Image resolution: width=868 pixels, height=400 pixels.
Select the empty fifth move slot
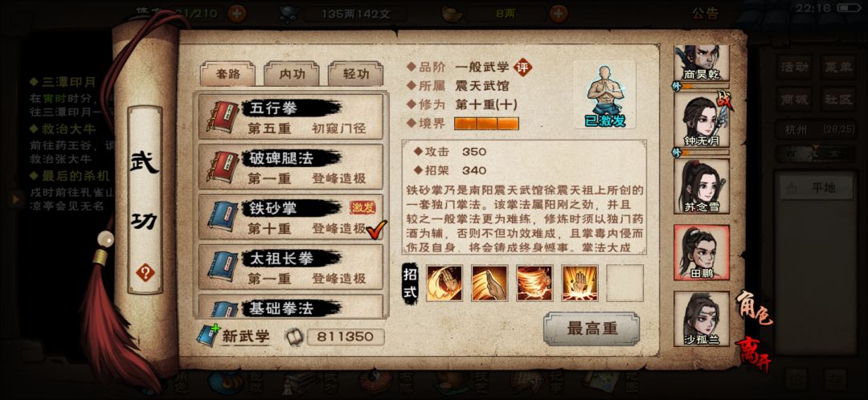pyautogui.click(x=625, y=283)
